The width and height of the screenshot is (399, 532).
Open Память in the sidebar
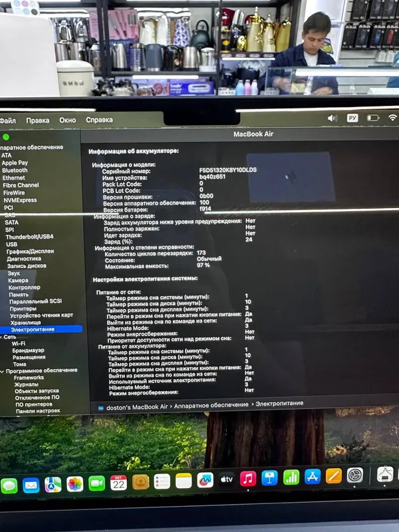coord(19,295)
